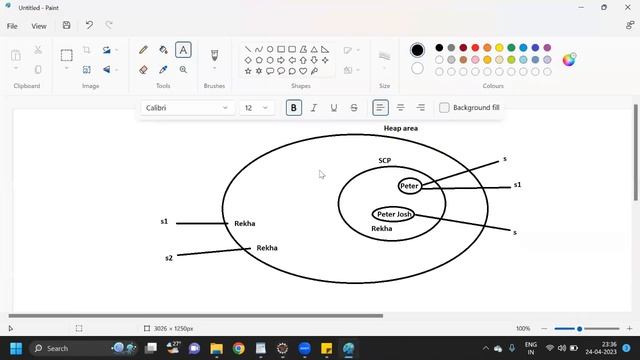The width and height of the screenshot is (640, 360).
Task: Zoom out with the minus button
Action: 544,329
